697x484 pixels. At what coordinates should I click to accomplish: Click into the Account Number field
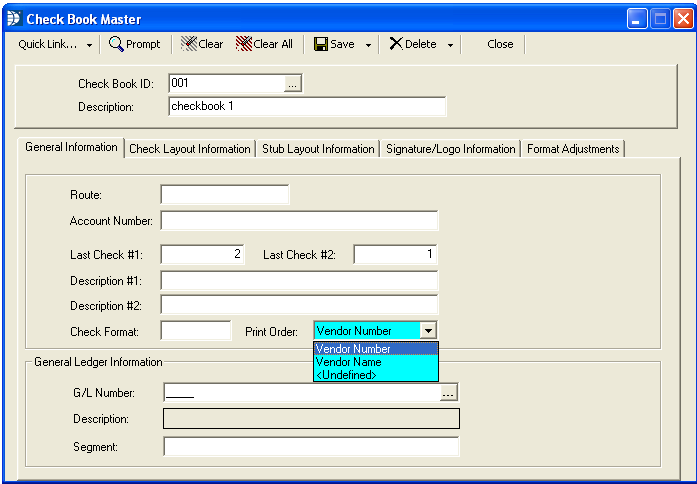[x=299, y=221]
